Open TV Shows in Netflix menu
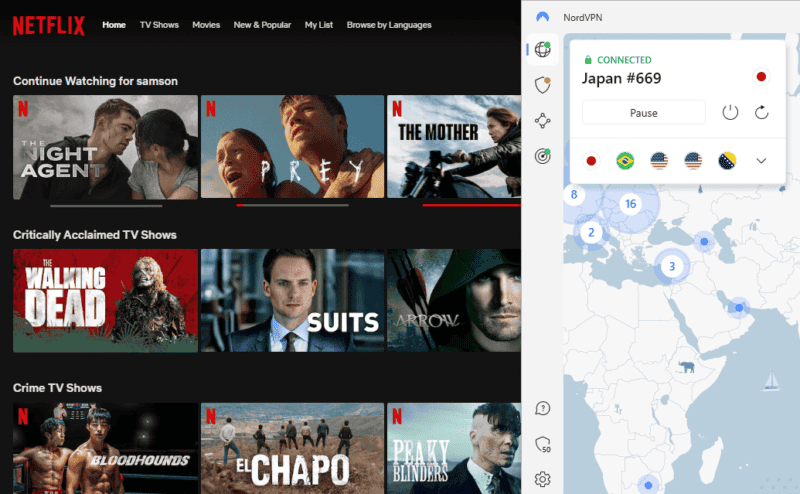The width and height of the screenshot is (800, 494). 159,25
